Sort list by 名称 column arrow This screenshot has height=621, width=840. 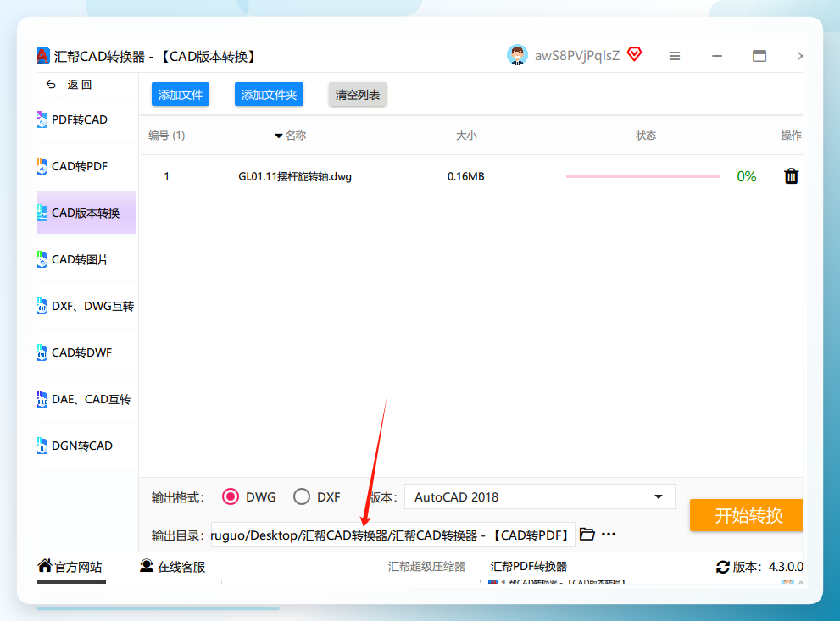coord(279,136)
